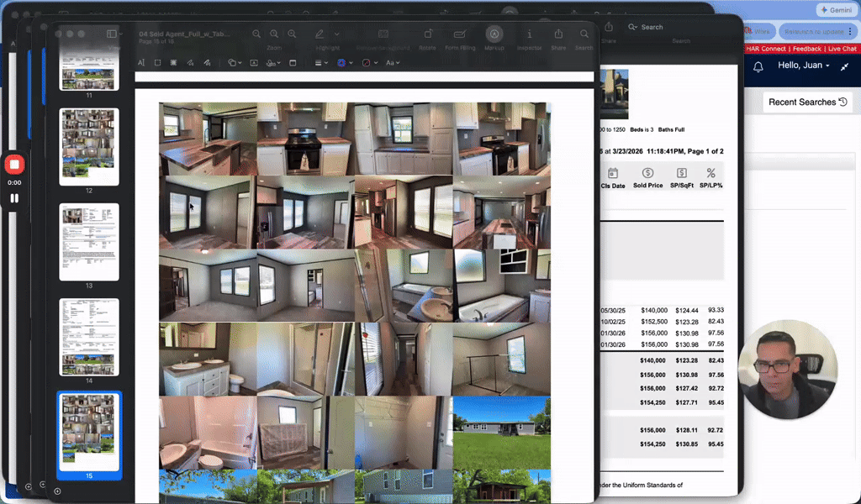The width and height of the screenshot is (861, 504).
Task: Pause the screen recording
Action: (14, 198)
